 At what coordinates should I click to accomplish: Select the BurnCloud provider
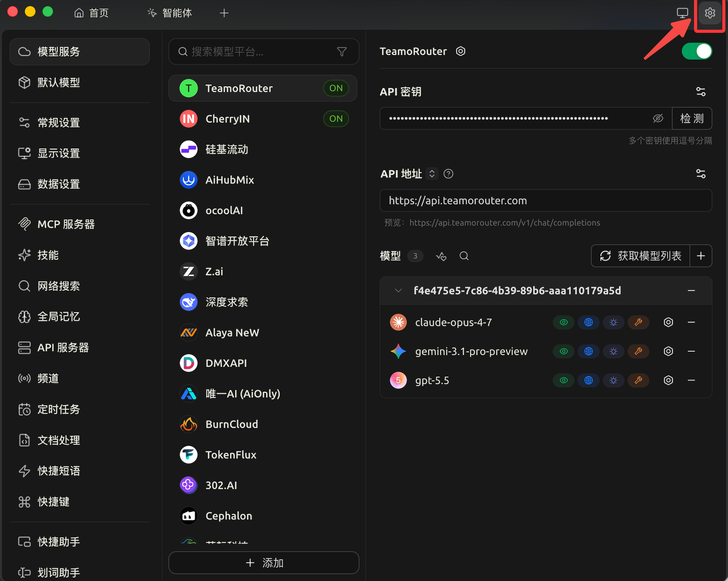[x=263, y=424]
